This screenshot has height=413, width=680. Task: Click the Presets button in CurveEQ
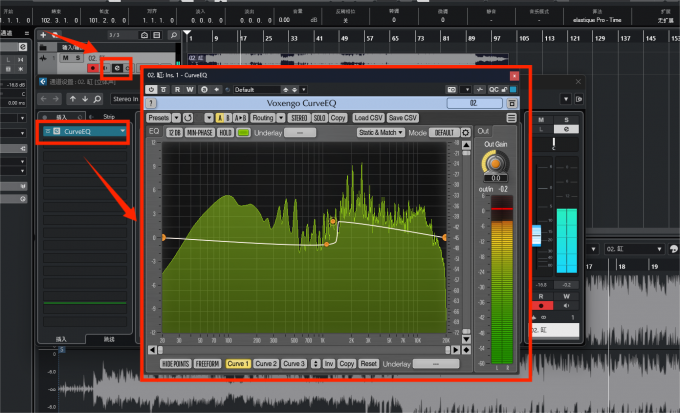[158, 118]
